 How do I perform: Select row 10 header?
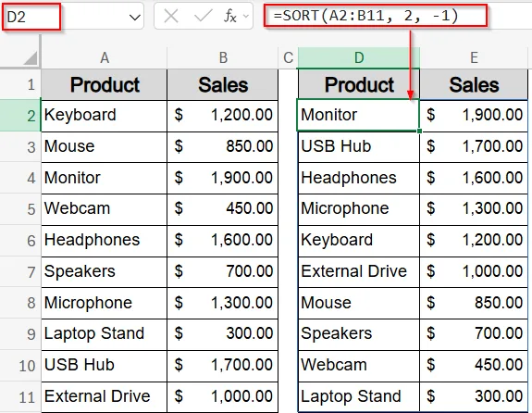tap(20, 366)
